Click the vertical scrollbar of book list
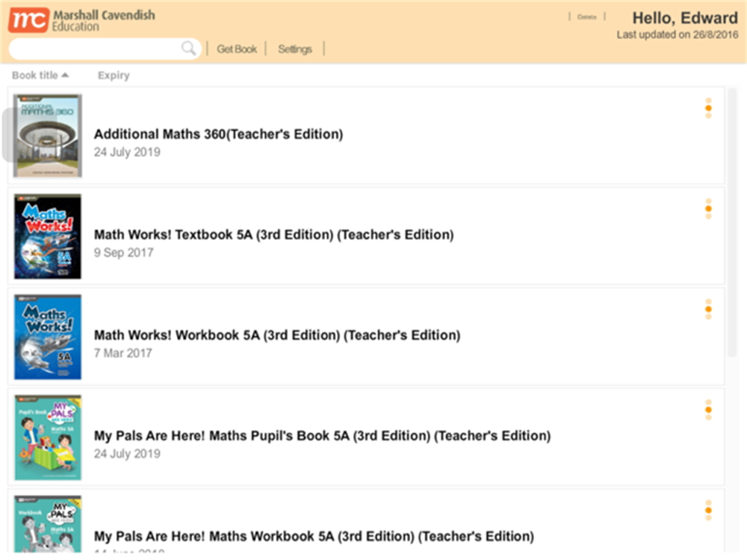Image resolution: width=747 pixels, height=560 pixels. (732, 223)
